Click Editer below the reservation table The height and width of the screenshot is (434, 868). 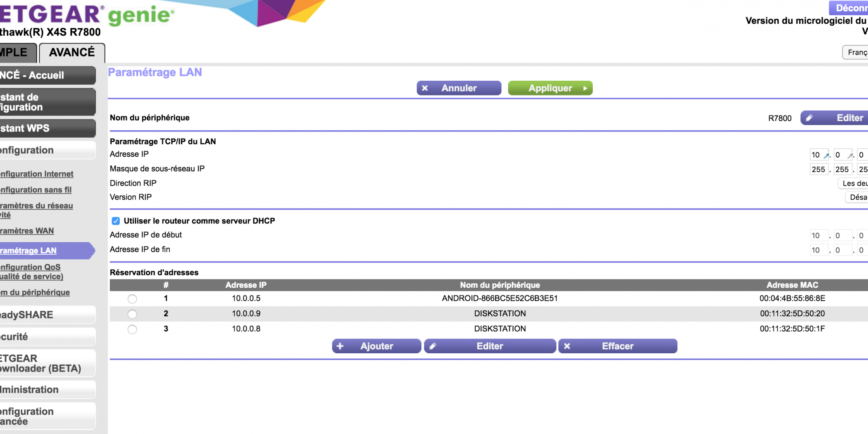(490, 346)
